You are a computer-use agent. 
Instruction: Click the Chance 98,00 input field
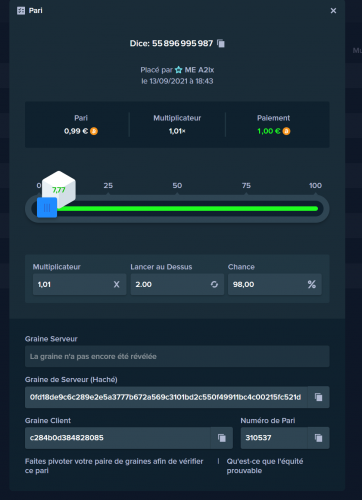tap(275, 284)
